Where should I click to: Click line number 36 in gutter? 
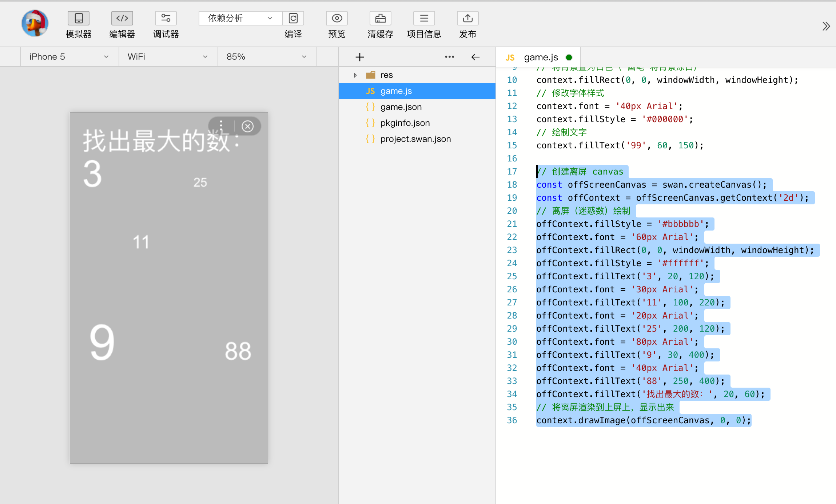point(512,420)
